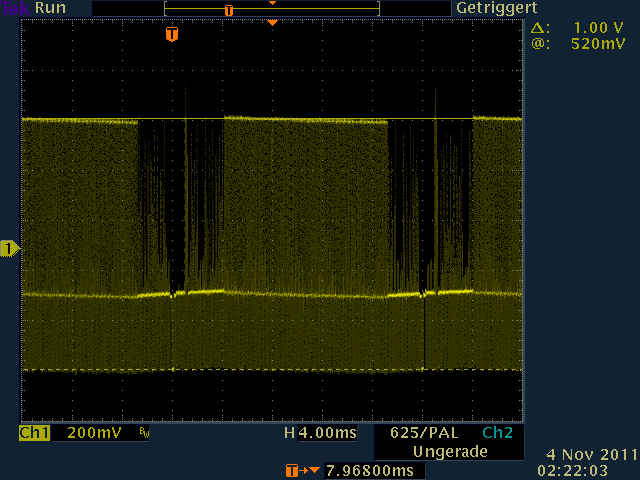Click the 520mV cursor position readout
This screenshot has height=480, width=640.
coord(592,44)
